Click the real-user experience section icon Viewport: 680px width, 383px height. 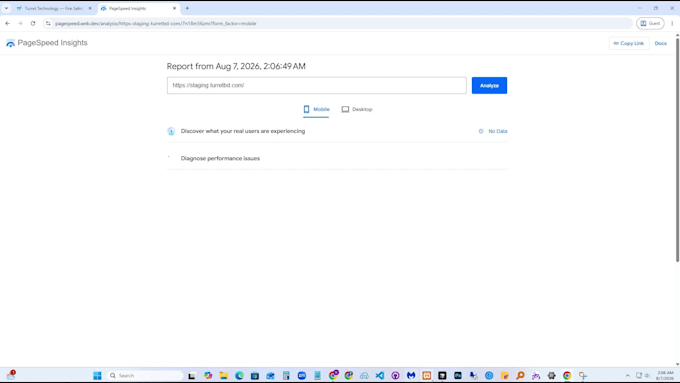tap(171, 131)
